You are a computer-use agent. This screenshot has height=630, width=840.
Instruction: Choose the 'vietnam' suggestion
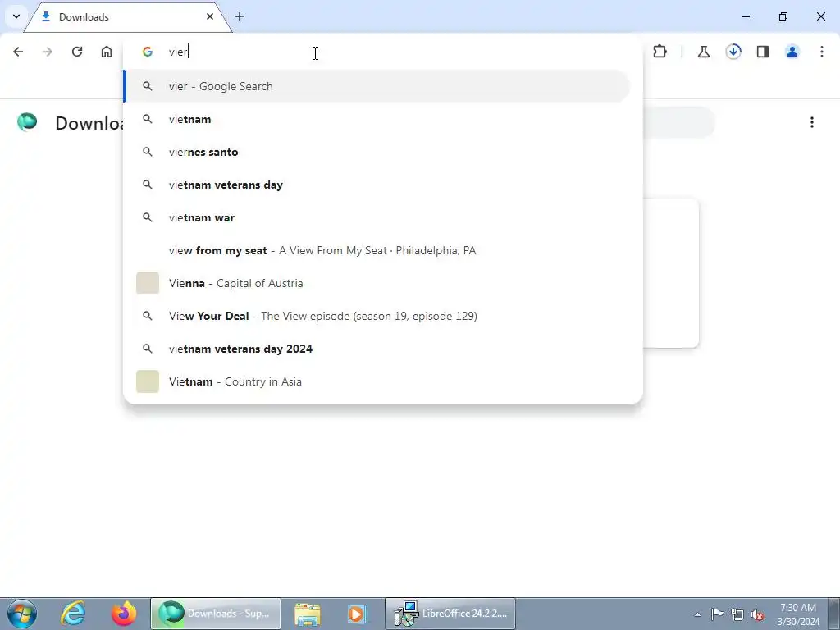tap(377, 119)
